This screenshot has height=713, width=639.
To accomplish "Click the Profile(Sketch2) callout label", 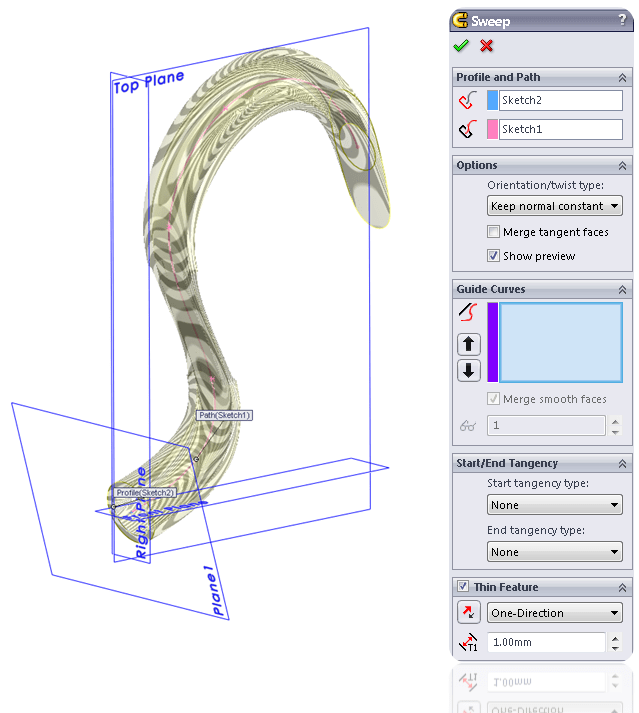I will (144, 492).
